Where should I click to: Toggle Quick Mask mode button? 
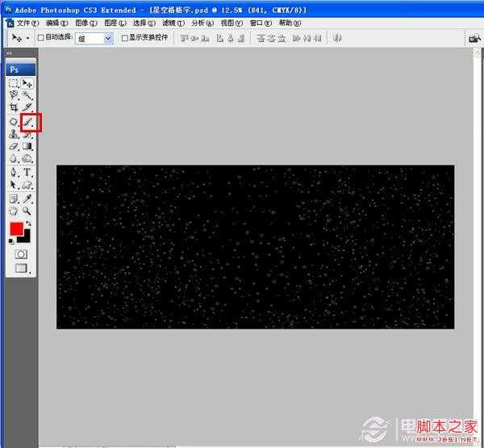coord(21,253)
